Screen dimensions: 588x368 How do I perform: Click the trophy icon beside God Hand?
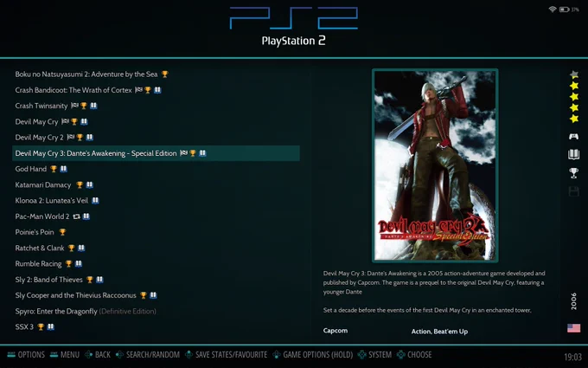click(x=54, y=169)
